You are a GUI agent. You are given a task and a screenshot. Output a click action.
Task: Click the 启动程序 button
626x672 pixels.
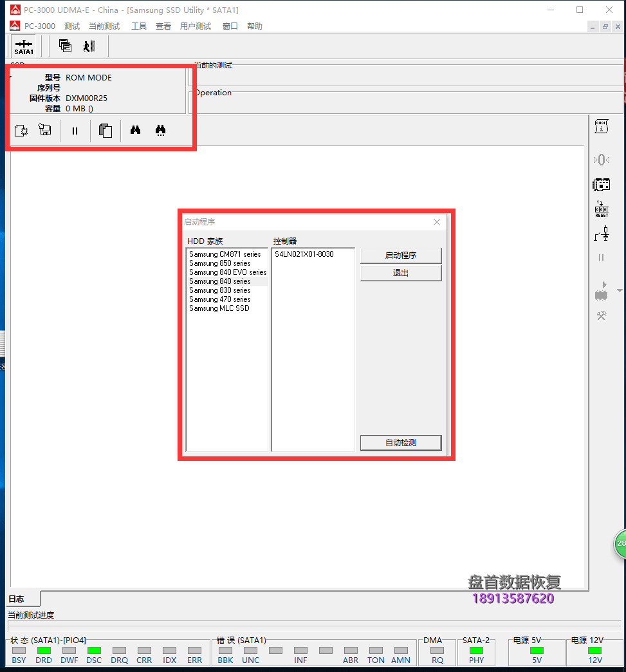pyautogui.click(x=401, y=256)
